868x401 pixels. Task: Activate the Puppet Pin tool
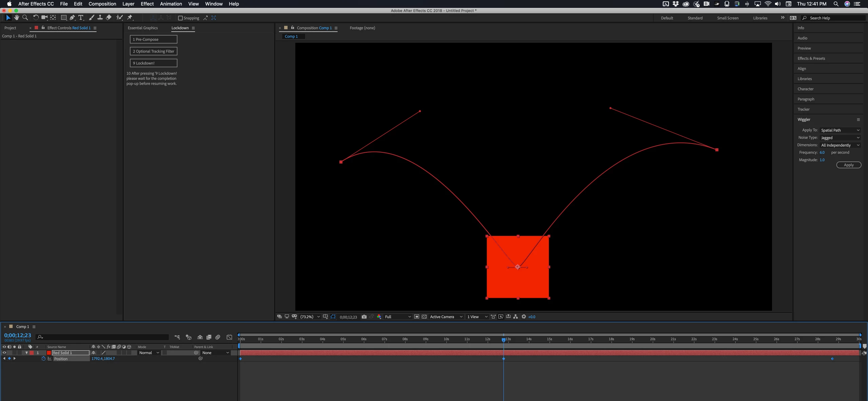[x=130, y=18]
